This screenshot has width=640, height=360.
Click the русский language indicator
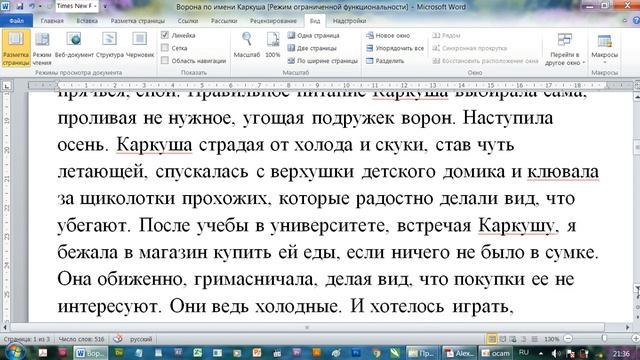[140, 339]
